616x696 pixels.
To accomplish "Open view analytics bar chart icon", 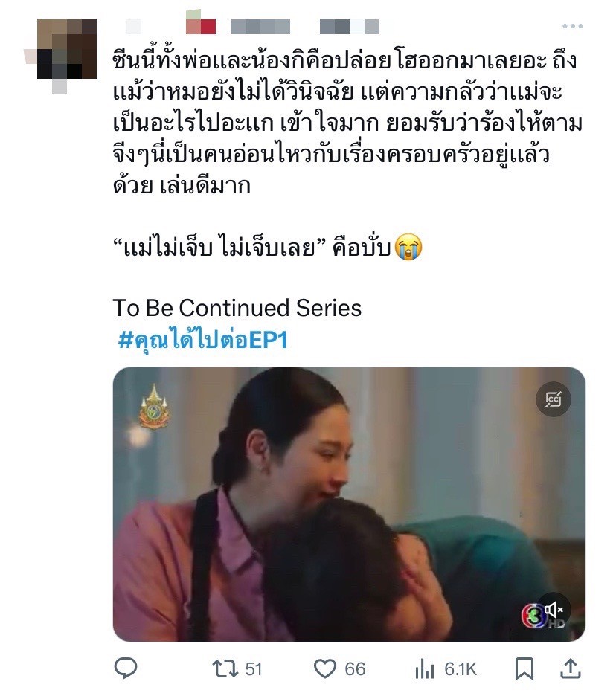I will (x=424, y=669).
